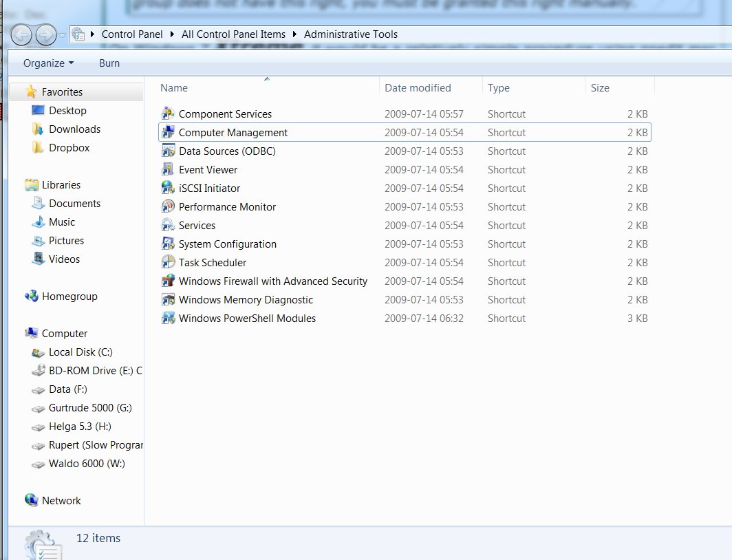
Task: Sort by the Type column header
Action: coord(534,88)
